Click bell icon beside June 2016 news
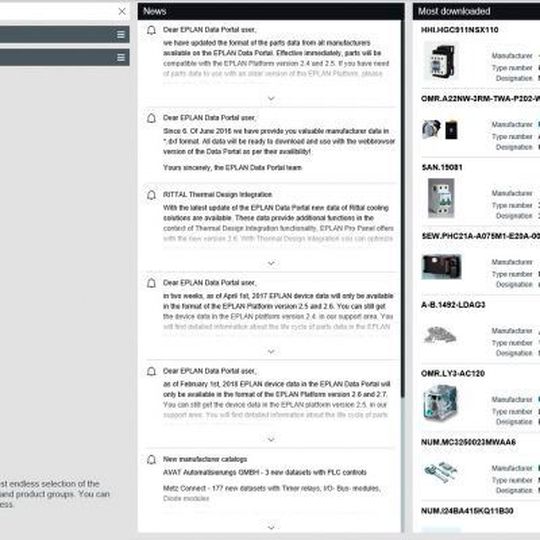This screenshot has width=540, height=540. point(151,118)
